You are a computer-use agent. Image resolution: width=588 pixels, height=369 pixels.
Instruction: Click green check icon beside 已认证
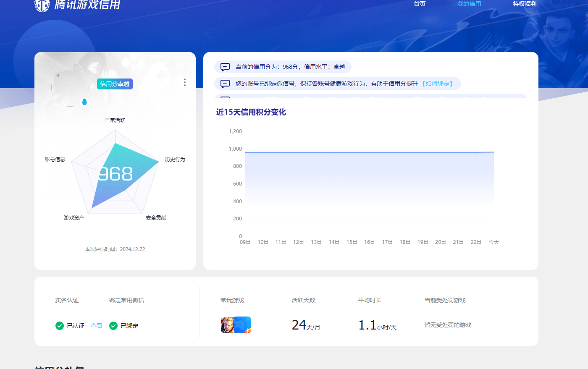[60, 326]
